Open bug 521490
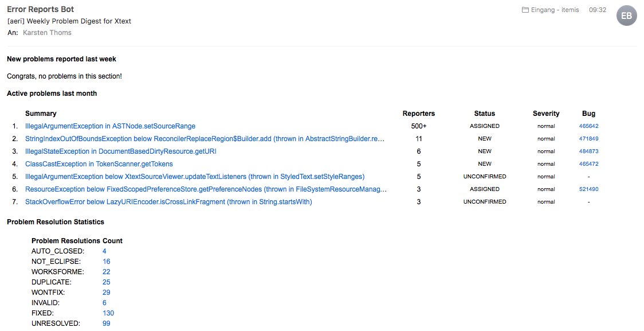Screen dimensions: 644x331 [588, 189]
